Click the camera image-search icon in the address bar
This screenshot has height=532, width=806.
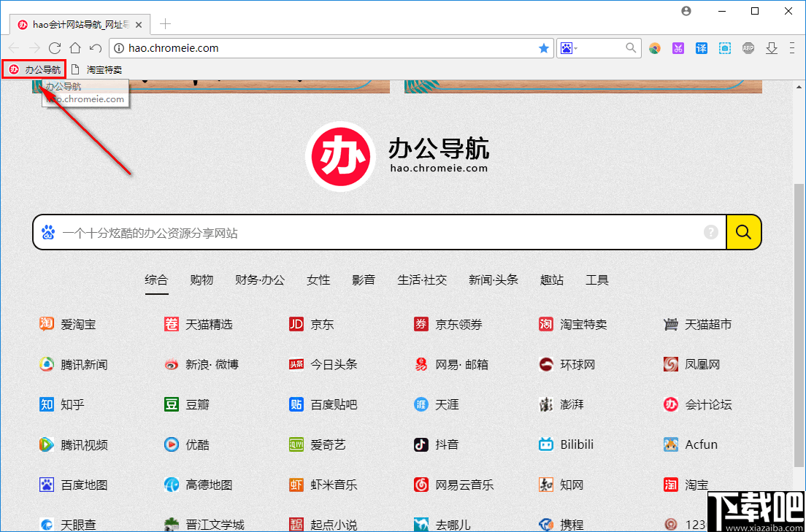tap(567, 47)
